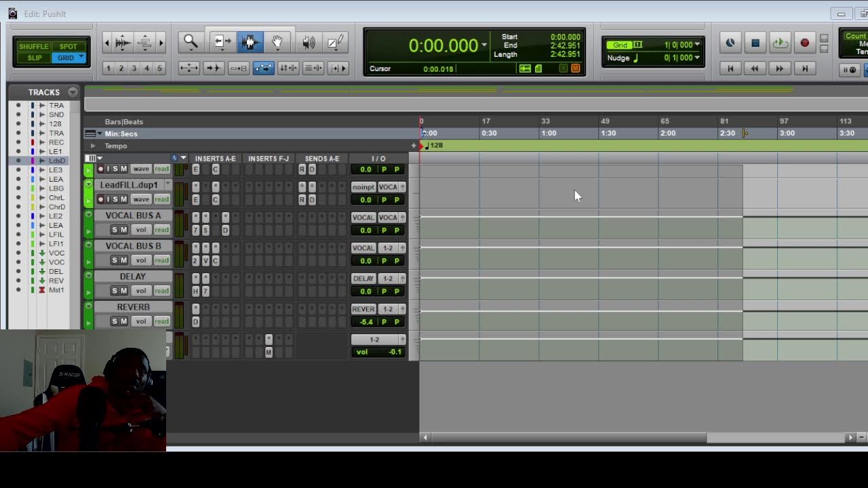
Task: Click the track height zoom icon
Action: coord(144,43)
